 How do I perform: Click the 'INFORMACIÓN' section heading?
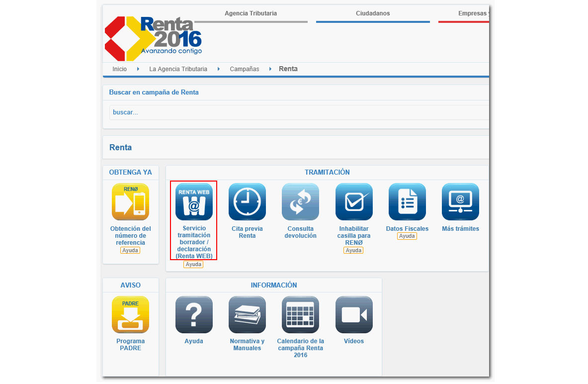pos(274,286)
